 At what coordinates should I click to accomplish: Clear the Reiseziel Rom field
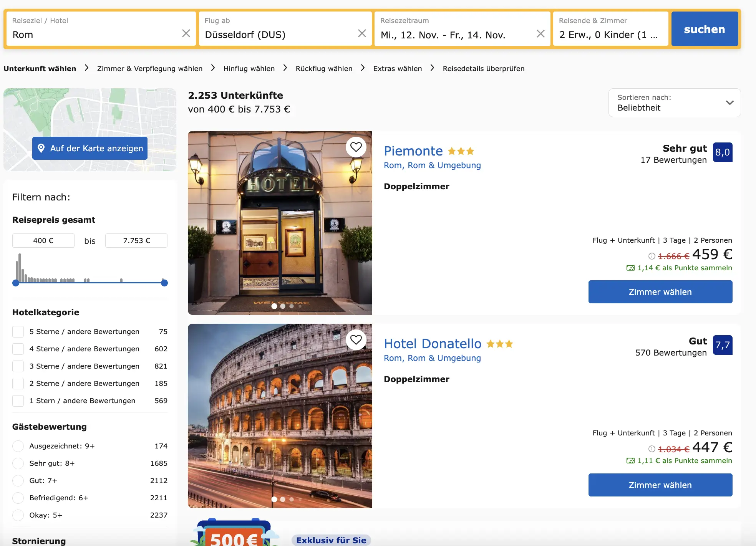click(186, 33)
